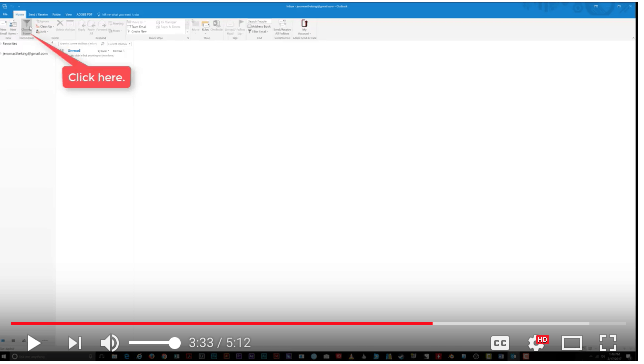
Task: Open video settings gear icon
Action: (x=537, y=343)
